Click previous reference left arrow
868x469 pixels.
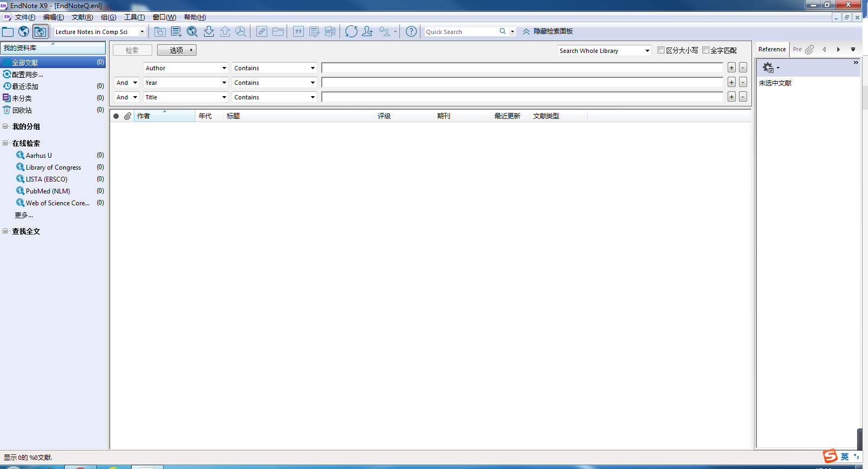pyautogui.click(x=824, y=49)
